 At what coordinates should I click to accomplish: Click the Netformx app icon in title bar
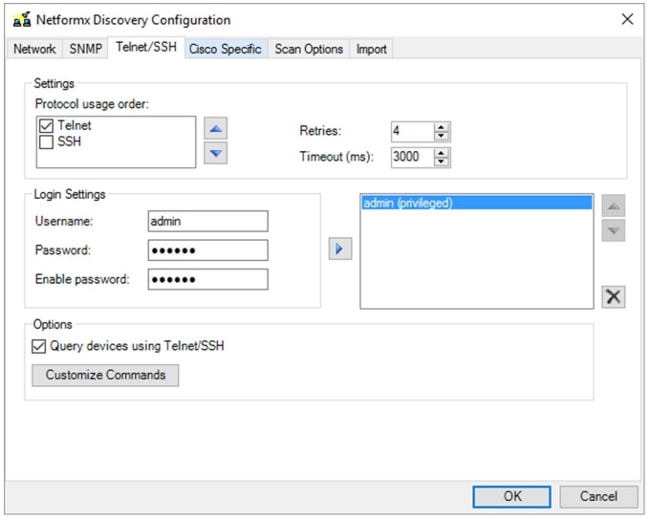pos(22,19)
